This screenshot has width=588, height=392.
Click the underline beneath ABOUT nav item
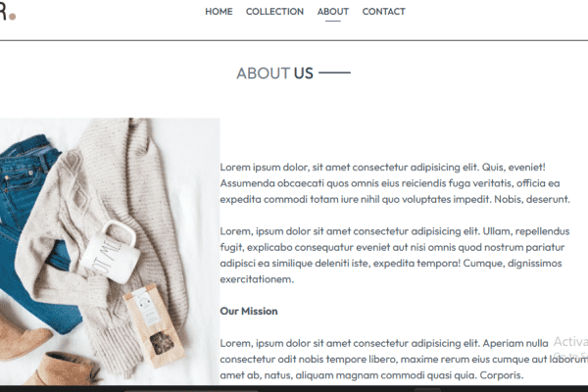coord(332,21)
